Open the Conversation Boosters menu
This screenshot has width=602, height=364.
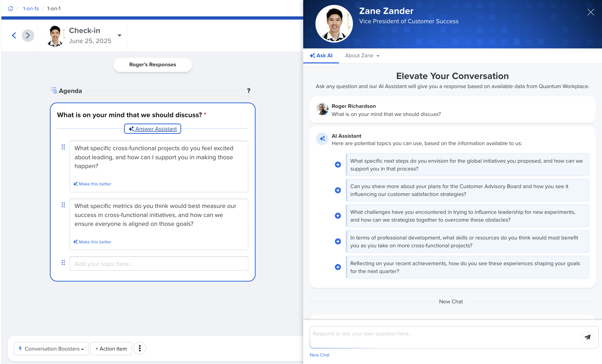[51, 349]
